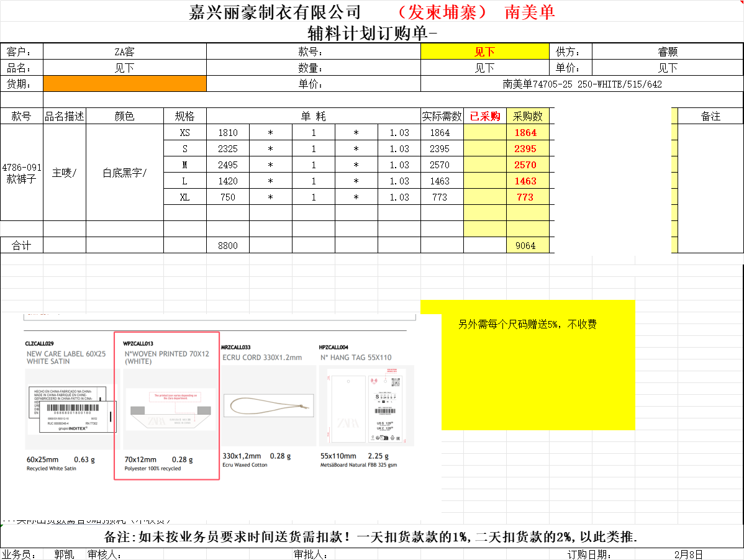Viewport: 744px width, 560px height.
Task: Click the yellow note box about 5% extra
Action: [x=538, y=365]
